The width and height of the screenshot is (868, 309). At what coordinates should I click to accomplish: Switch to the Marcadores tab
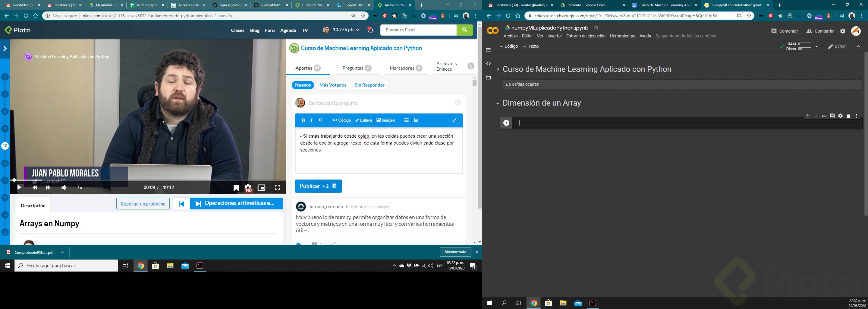pyautogui.click(x=406, y=68)
